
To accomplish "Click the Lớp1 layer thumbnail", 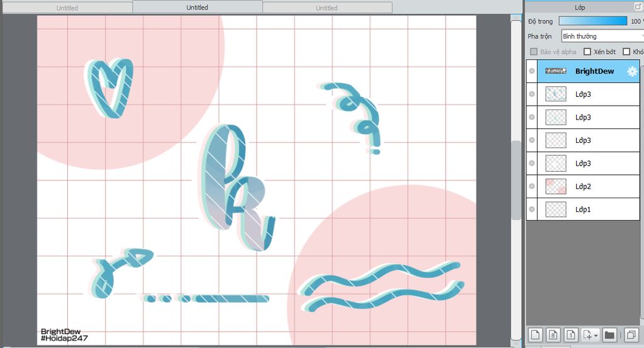I will 556,210.
